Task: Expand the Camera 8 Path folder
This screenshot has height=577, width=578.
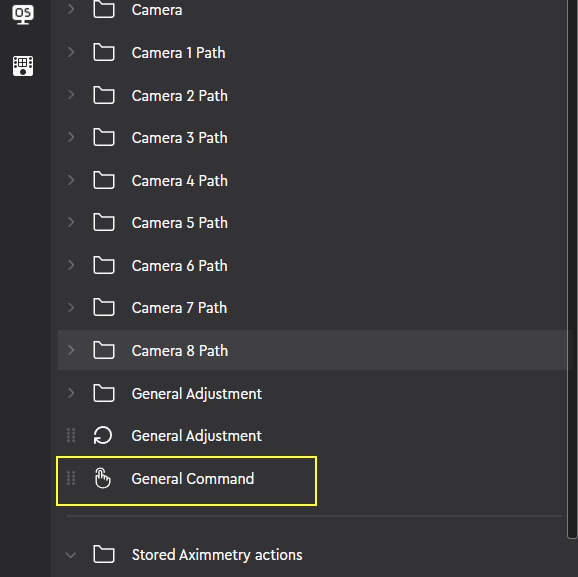Action: point(71,350)
